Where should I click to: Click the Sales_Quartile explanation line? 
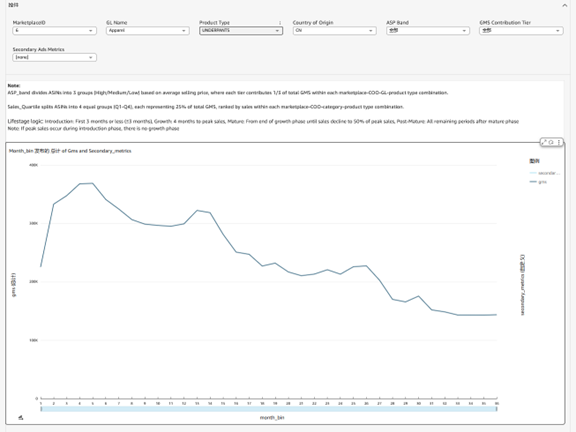pyautogui.click(x=206, y=107)
